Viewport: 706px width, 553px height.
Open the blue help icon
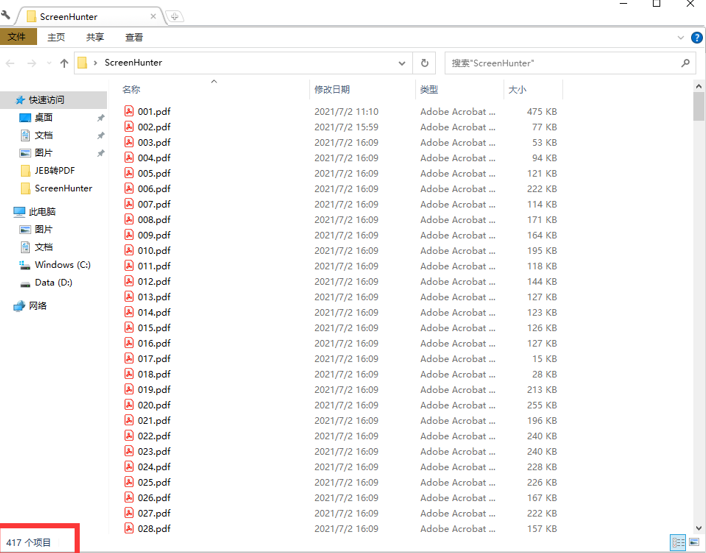[x=697, y=37]
